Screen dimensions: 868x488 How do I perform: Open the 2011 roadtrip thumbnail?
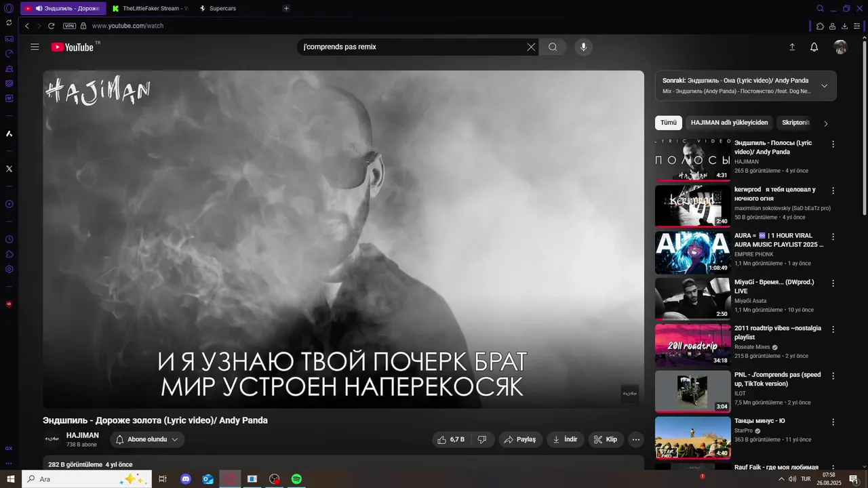tap(692, 345)
